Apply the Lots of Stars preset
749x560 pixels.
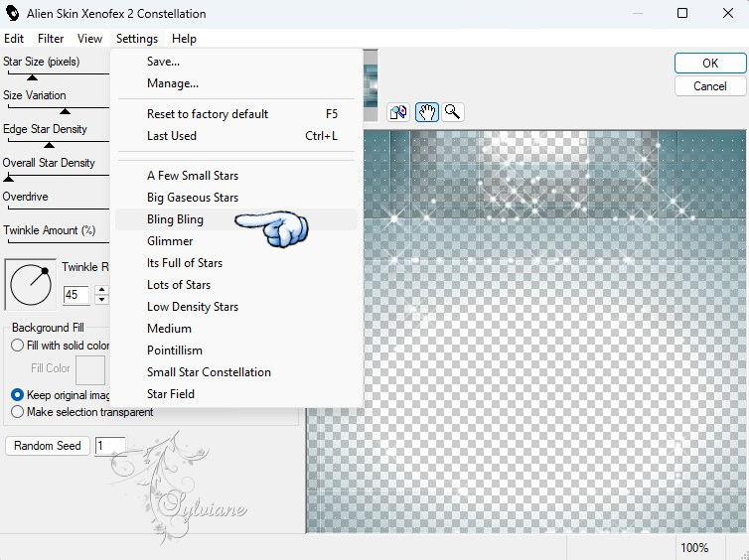[x=236, y=285]
